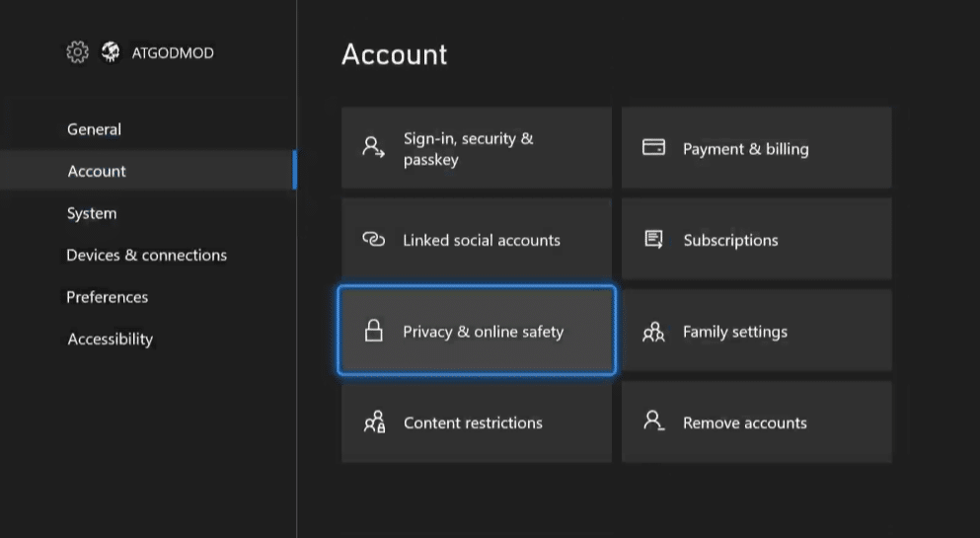Select the Account category in sidebar
This screenshot has width=980, height=538.
point(148,171)
